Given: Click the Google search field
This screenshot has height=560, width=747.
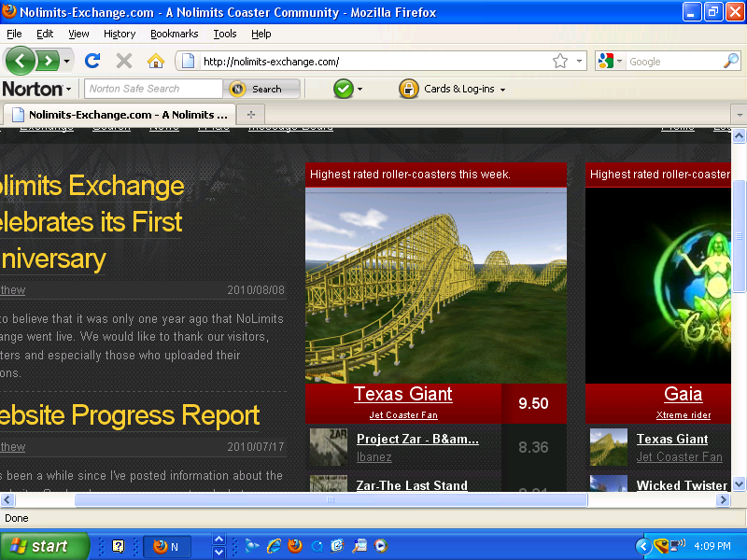Looking at the screenshot, I should click(674, 62).
